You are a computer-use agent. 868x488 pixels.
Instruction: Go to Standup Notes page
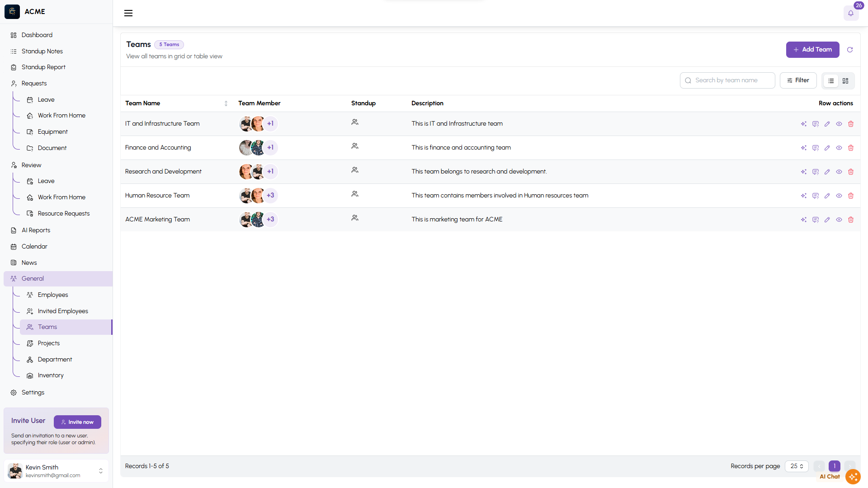(x=42, y=51)
